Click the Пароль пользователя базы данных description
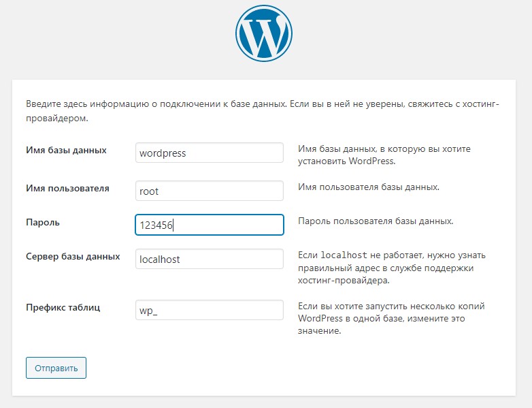The height and width of the screenshot is (408, 532). coord(376,221)
